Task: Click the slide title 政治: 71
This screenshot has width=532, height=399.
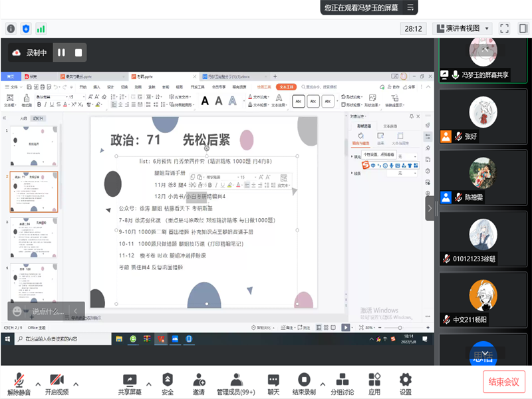Action: coord(135,140)
